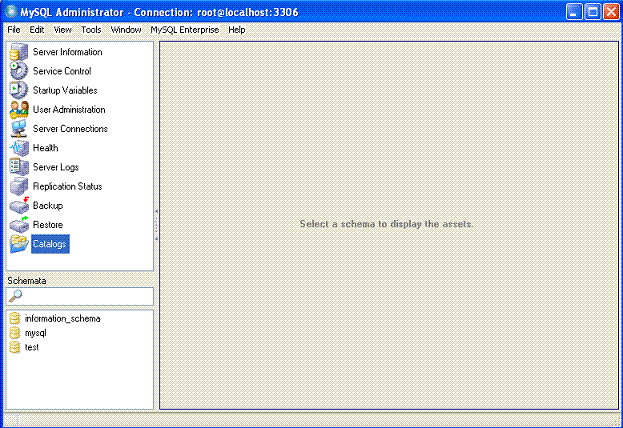Click the User Administration people icon
This screenshot has width=623, height=428.
pos(19,109)
